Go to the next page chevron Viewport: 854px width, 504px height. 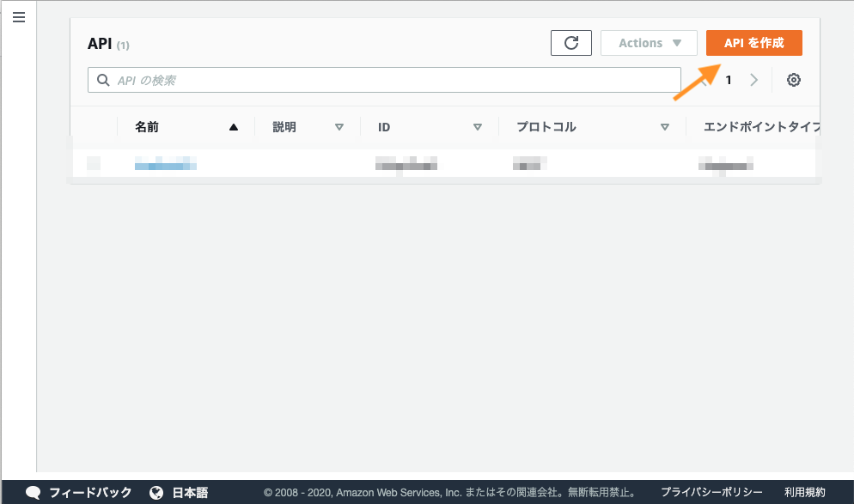point(753,80)
